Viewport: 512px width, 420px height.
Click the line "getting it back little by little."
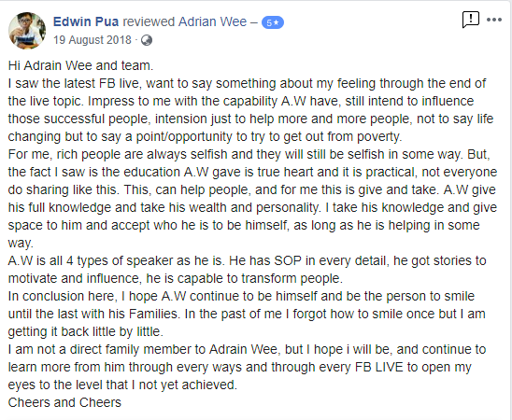[x=86, y=331]
